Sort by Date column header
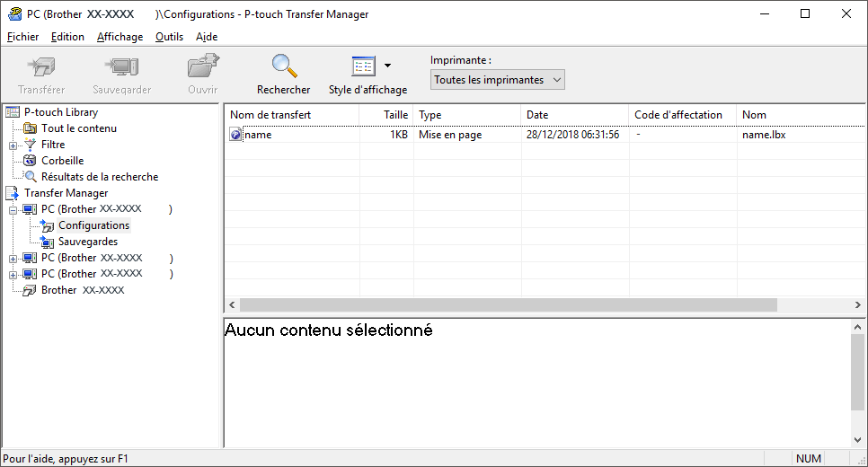 [575, 115]
